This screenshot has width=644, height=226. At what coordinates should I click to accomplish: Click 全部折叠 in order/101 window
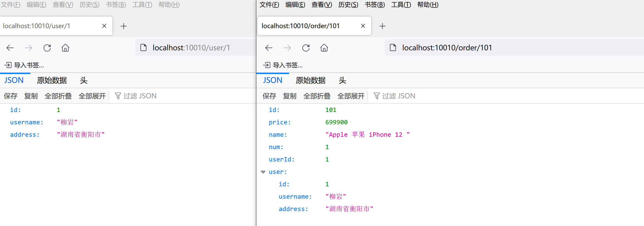coord(317,96)
